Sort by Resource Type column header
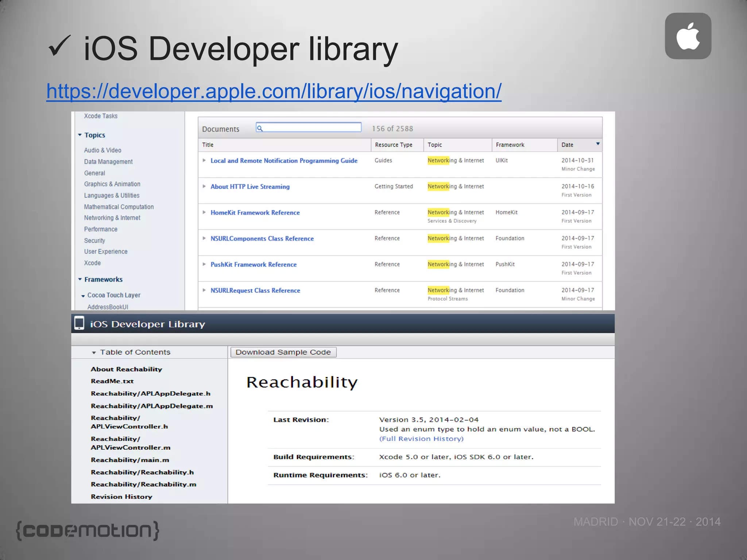 [397, 145]
